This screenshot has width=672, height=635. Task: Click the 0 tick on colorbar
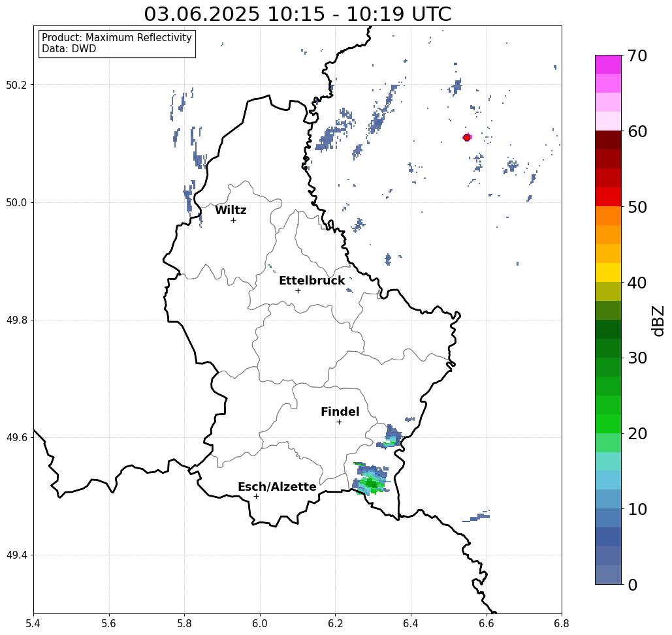[x=633, y=585]
